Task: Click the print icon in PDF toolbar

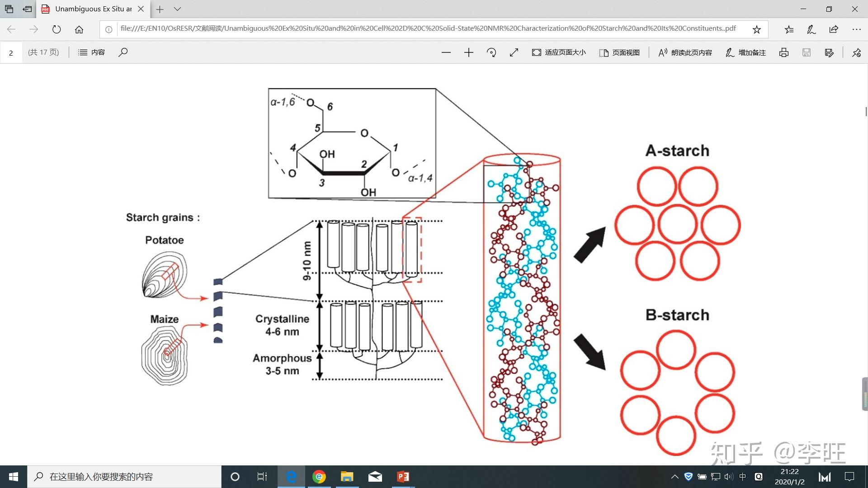Action: (783, 52)
